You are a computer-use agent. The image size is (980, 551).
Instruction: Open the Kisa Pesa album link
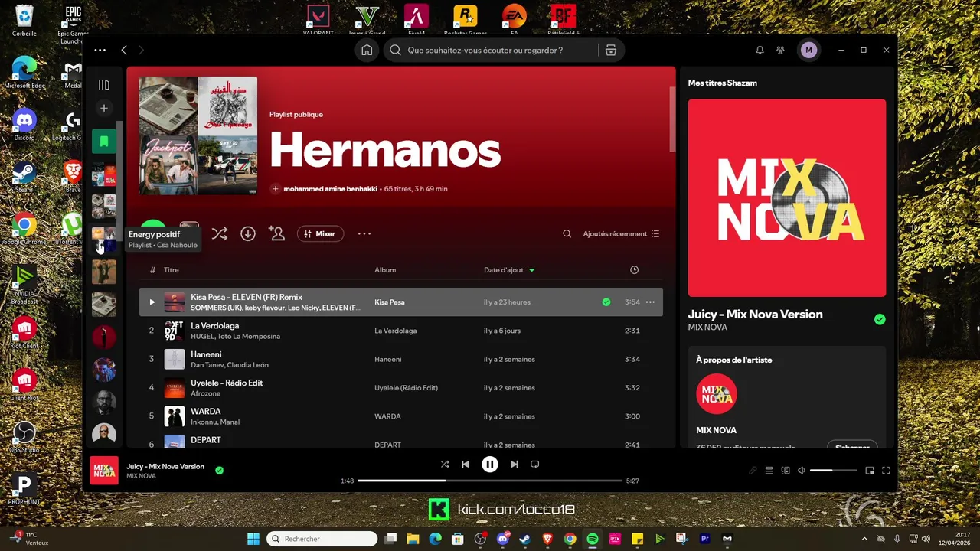coord(390,302)
